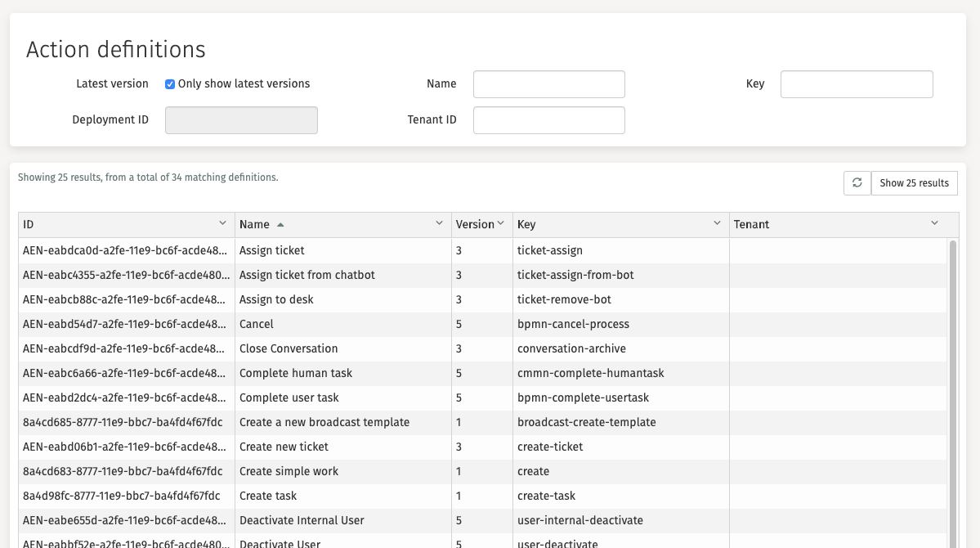
Task: Focus the Name filter input field
Action: point(548,84)
